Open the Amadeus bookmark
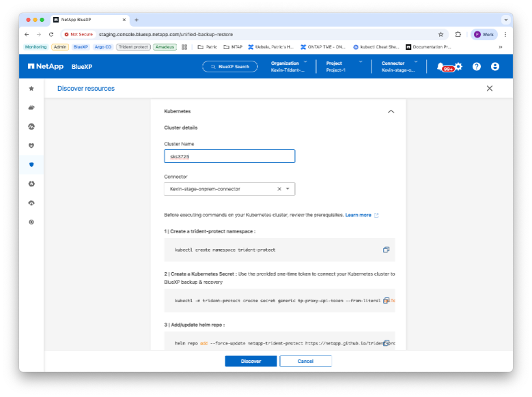Image resolution: width=532 pixels, height=397 pixels. point(165,47)
